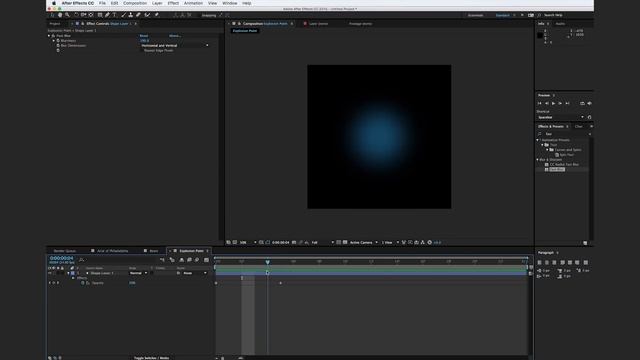Select the Type text tool
Viewport: 640px width, 360px height.
tap(115, 15)
